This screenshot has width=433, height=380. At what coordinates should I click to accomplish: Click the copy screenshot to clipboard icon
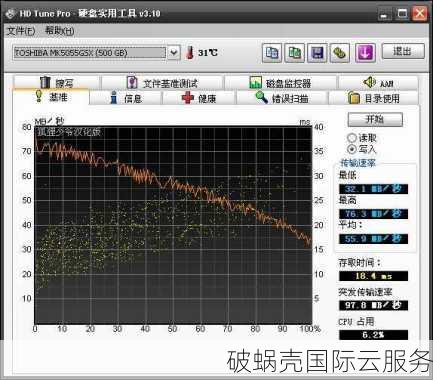(294, 53)
